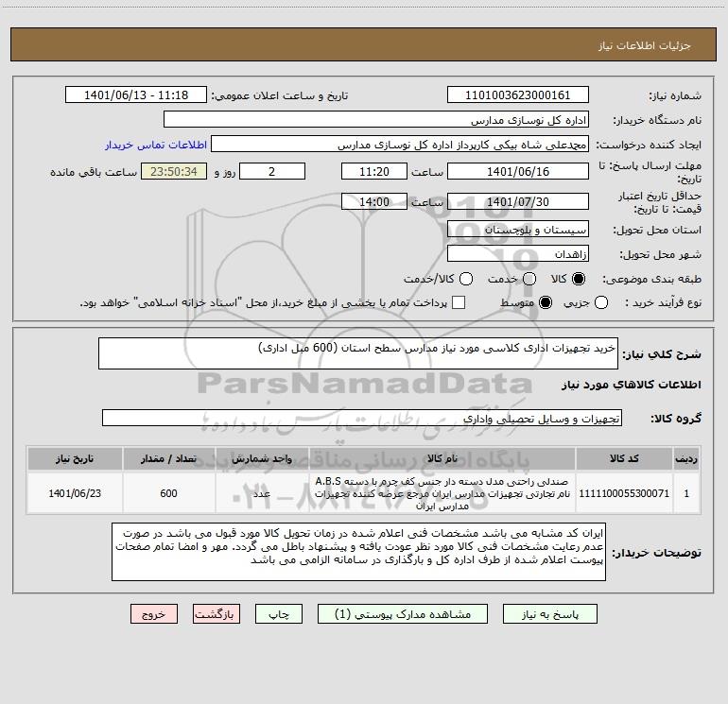Click the response deadline time 11:20
This screenshot has height=704, width=728.
point(374,171)
